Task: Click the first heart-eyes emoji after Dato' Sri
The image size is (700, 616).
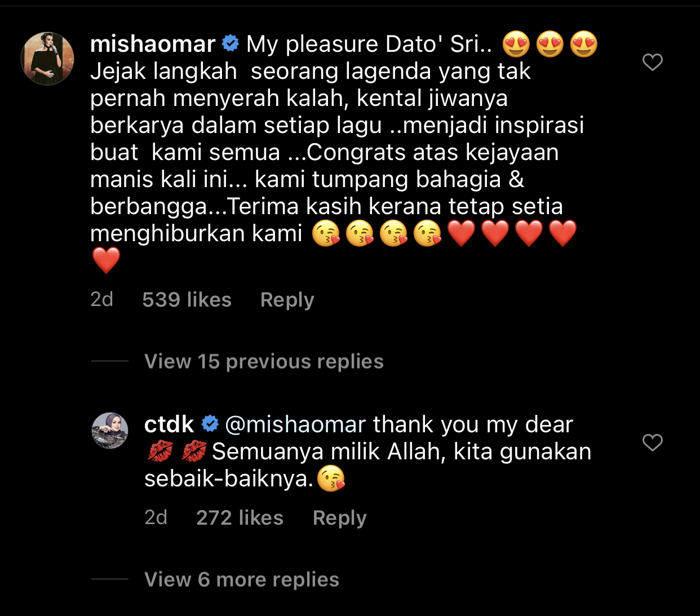Action: click(x=516, y=44)
